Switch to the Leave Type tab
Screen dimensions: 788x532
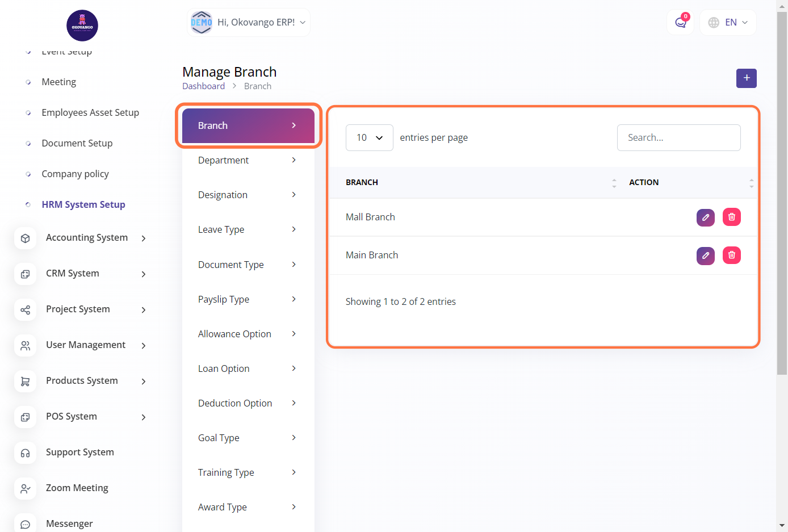248,230
